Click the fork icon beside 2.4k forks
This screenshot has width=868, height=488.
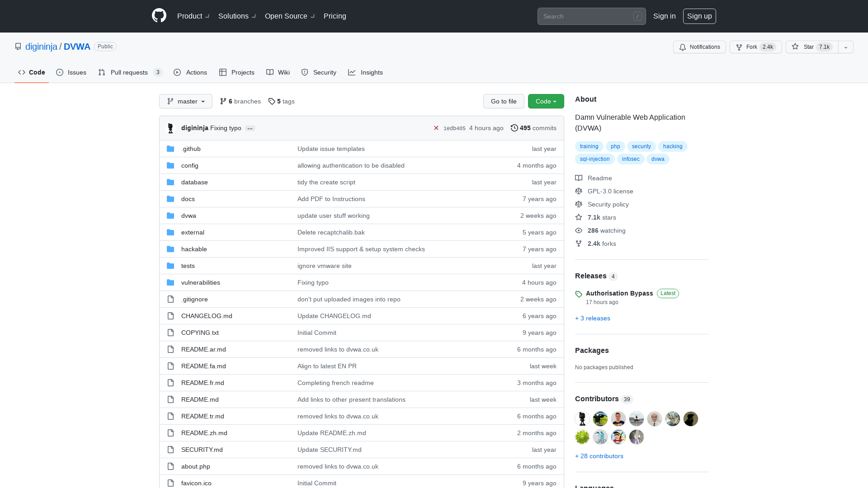point(579,244)
